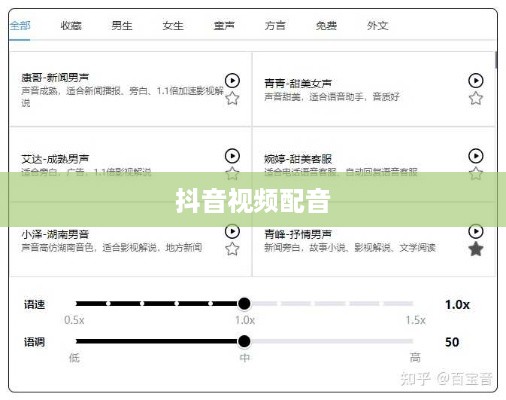Open the 女生 voices tab
Image resolution: width=506 pixels, height=400 pixels.
coord(173,26)
